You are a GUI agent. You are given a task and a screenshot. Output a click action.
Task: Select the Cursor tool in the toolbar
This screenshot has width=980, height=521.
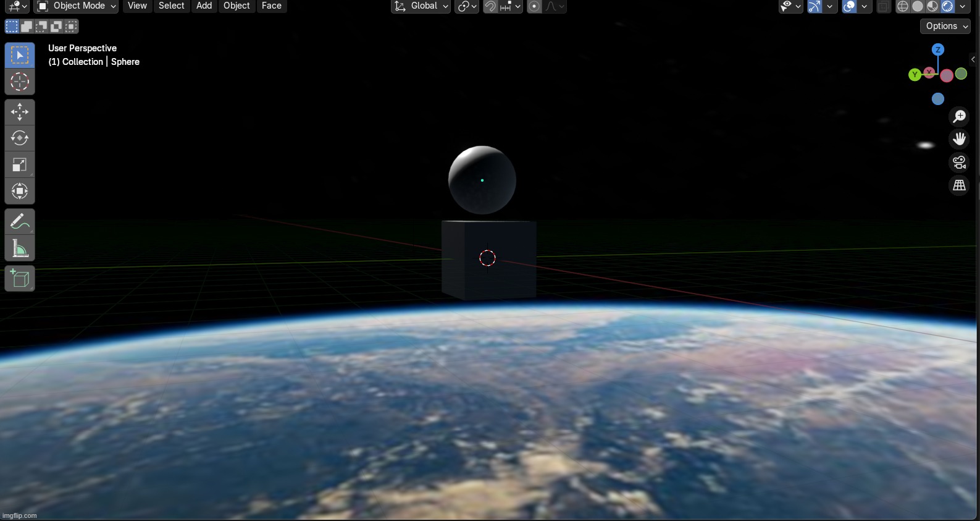[20, 82]
